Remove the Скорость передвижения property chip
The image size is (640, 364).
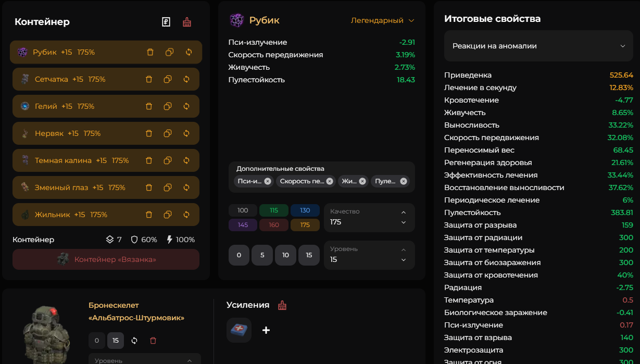pos(329,181)
